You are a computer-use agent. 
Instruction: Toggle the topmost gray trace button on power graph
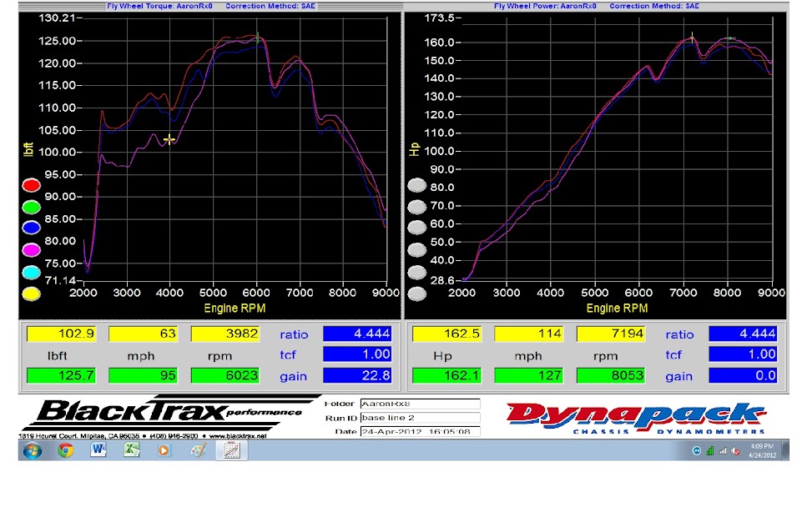[416, 185]
